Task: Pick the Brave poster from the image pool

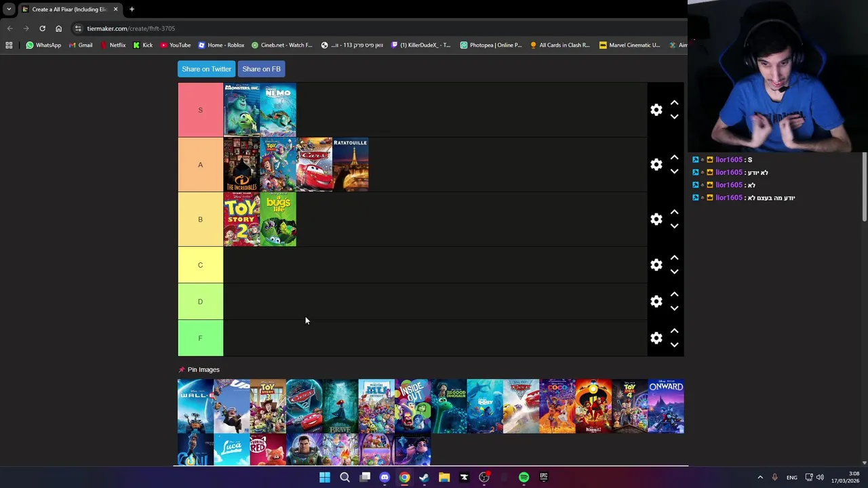Action: click(340, 406)
